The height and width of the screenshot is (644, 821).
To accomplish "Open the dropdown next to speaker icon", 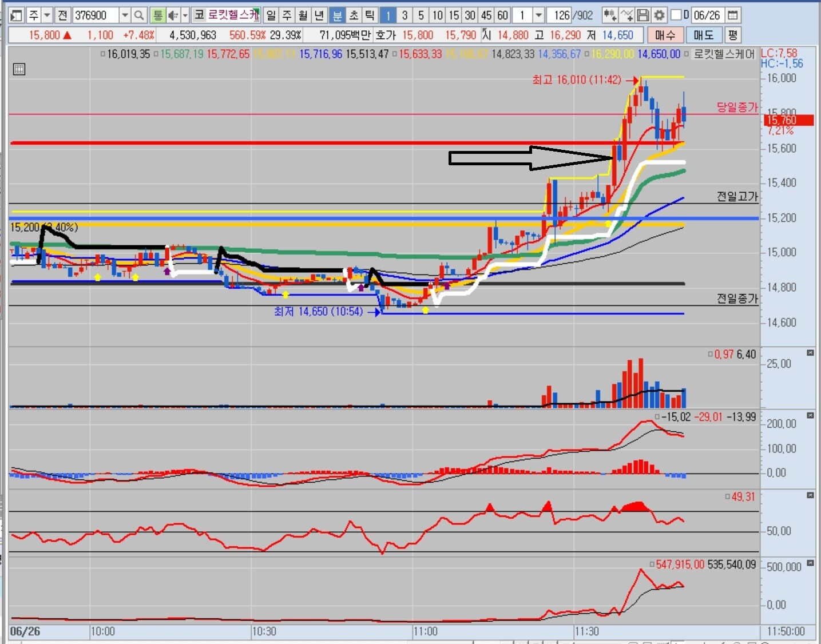I will (185, 15).
